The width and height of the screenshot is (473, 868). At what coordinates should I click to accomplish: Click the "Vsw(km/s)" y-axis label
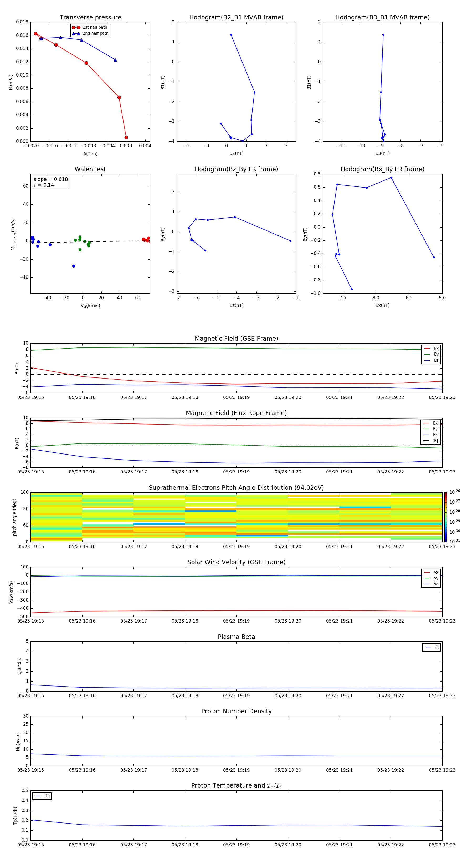click(11, 592)
